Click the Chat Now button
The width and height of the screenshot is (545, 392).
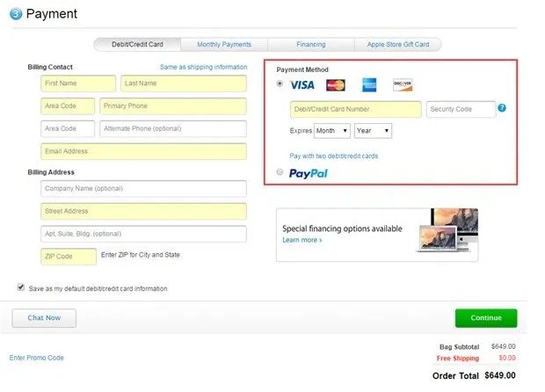tap(44, 318)
